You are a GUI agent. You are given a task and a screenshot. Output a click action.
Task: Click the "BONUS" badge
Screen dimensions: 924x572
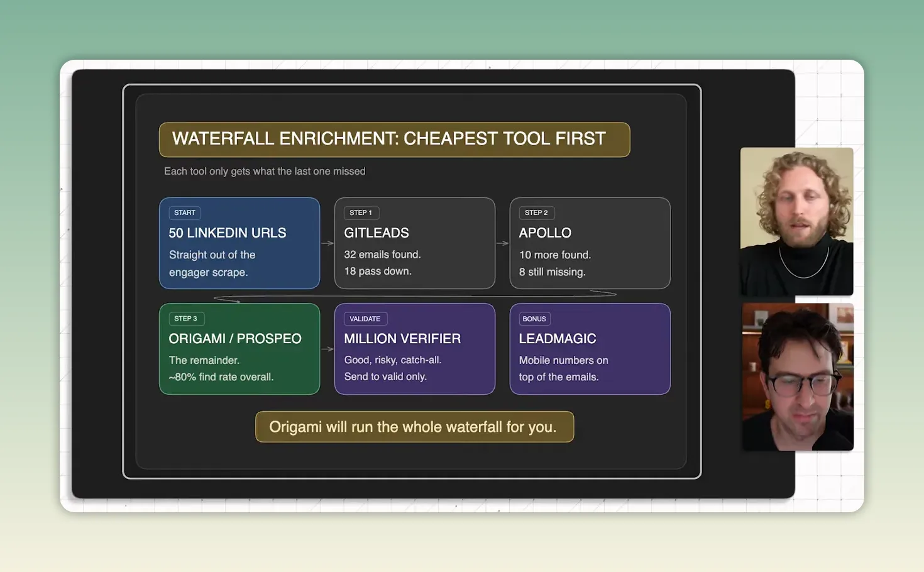click(x=534, y=319)
